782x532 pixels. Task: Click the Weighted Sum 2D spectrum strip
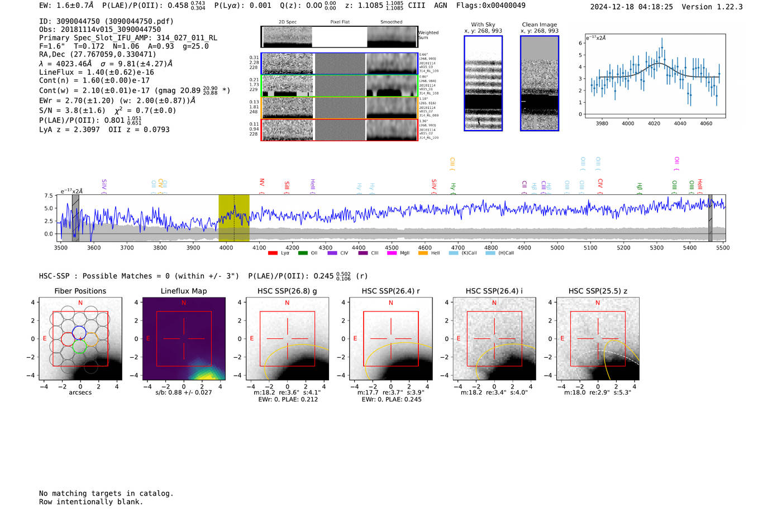(339, 37)
